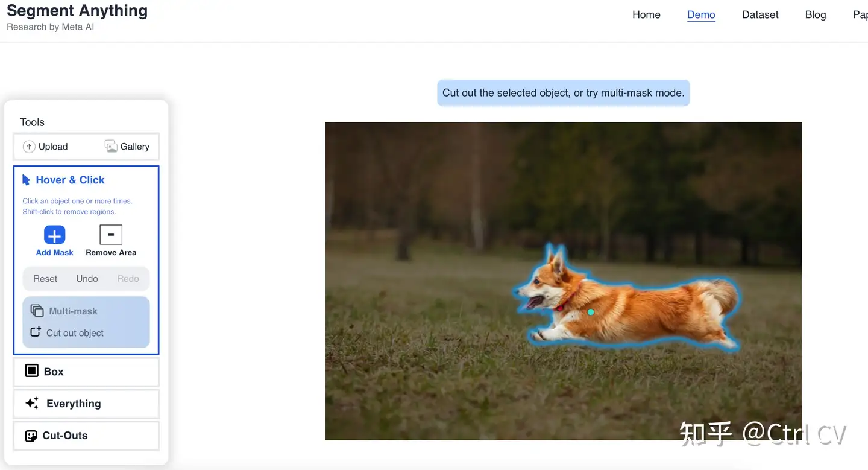This screenshot has width=868, height=470.
Task: Click the Remove Area minus icon
Action: [111, 235]
